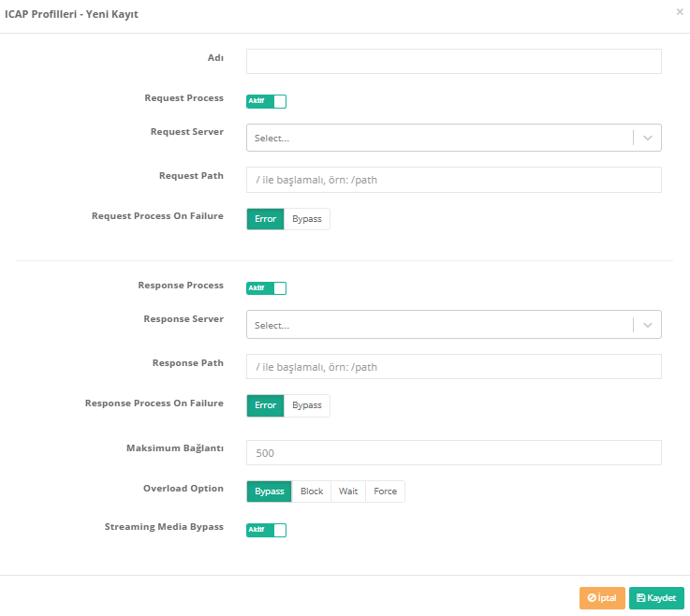Select Error for Response Process On Failure

(265, 405)
